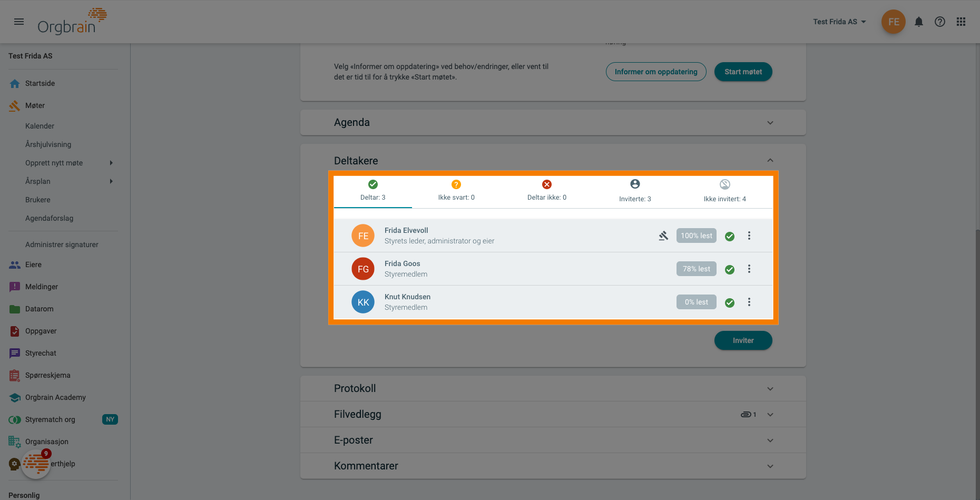
Task: Open notifications bell
Action: 919,22
